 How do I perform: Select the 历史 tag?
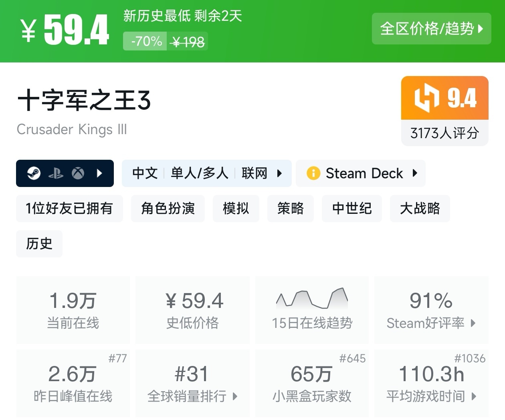click(39, 243)
